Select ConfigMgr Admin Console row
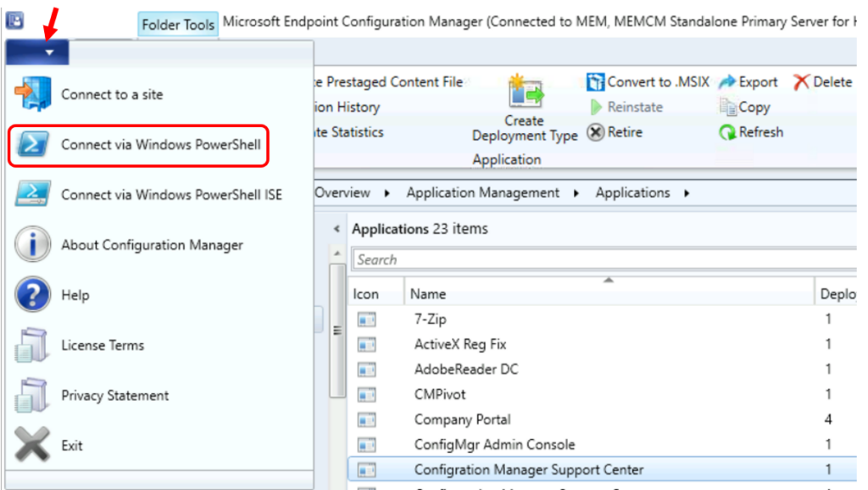 [x=603, y=444]
